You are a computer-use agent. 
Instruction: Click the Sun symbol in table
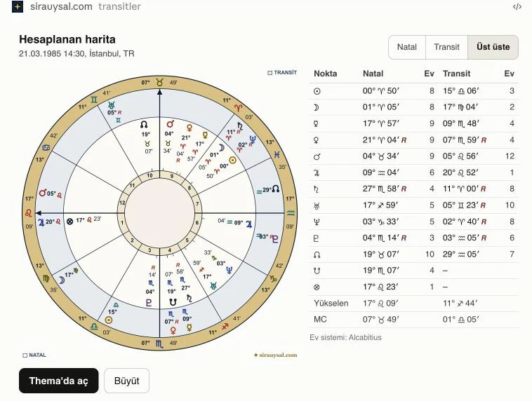pyautogui.click(x=317, y=91)
